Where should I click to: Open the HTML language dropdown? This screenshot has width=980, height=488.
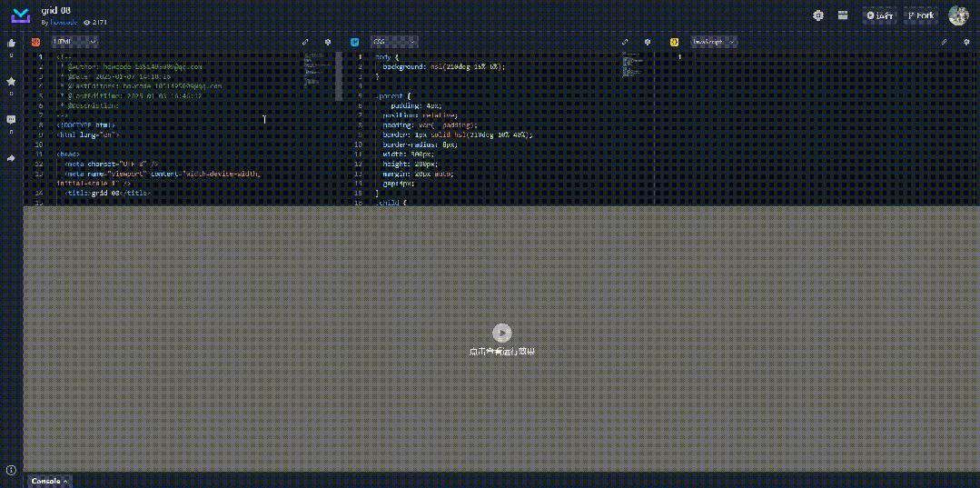pyautogui.click(x=75, y=42)
